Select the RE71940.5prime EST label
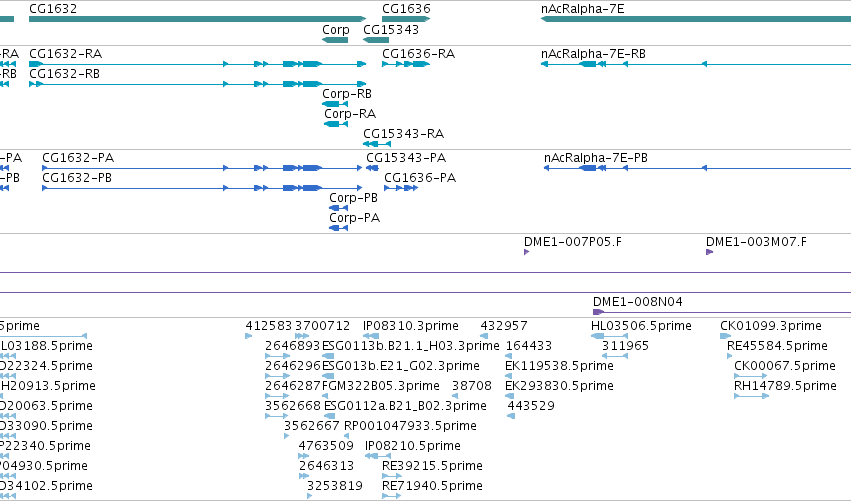Image resolution: width=851 pixels, height=501 pixels. pyautogui.click(x=432, y=486)
